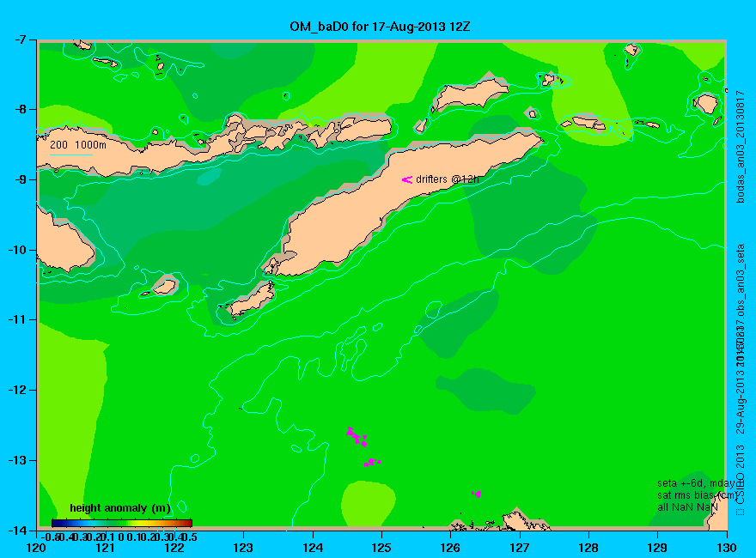Viewport: 756px width, 558px height.
Task: Click latitude tick label '-8'
Action: 21,109
